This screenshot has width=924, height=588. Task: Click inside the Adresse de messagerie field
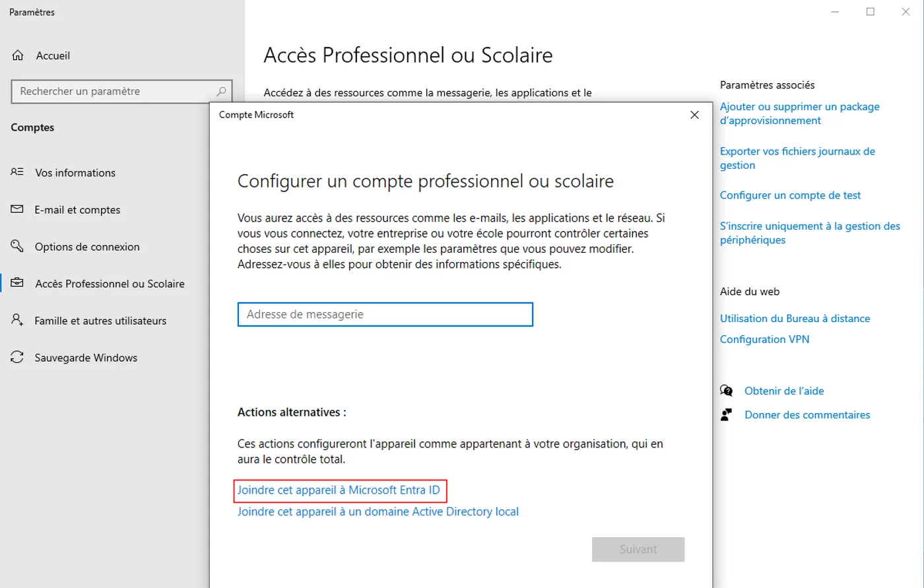[x=385, y=314]
